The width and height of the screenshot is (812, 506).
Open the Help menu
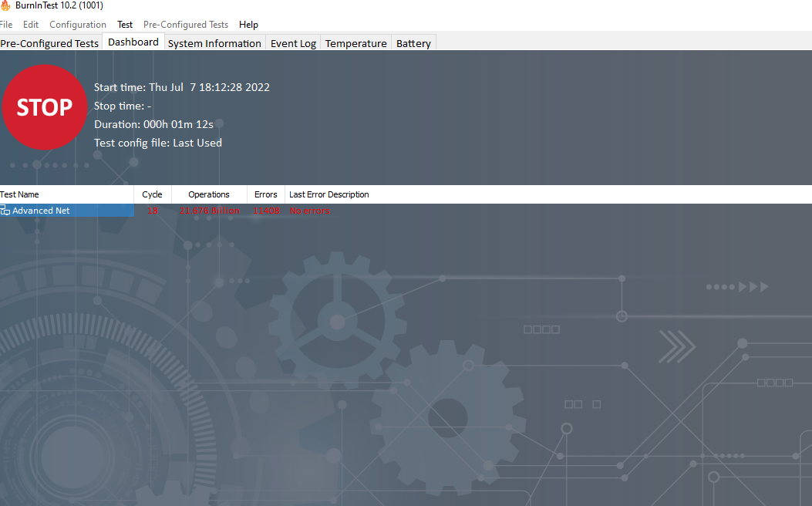pos(248,25)
